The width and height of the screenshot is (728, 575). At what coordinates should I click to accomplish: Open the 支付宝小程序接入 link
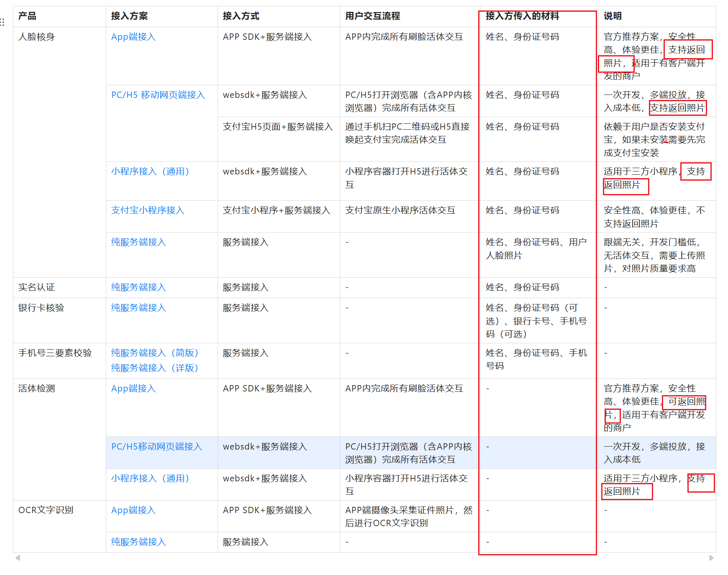tap(147, 210)
